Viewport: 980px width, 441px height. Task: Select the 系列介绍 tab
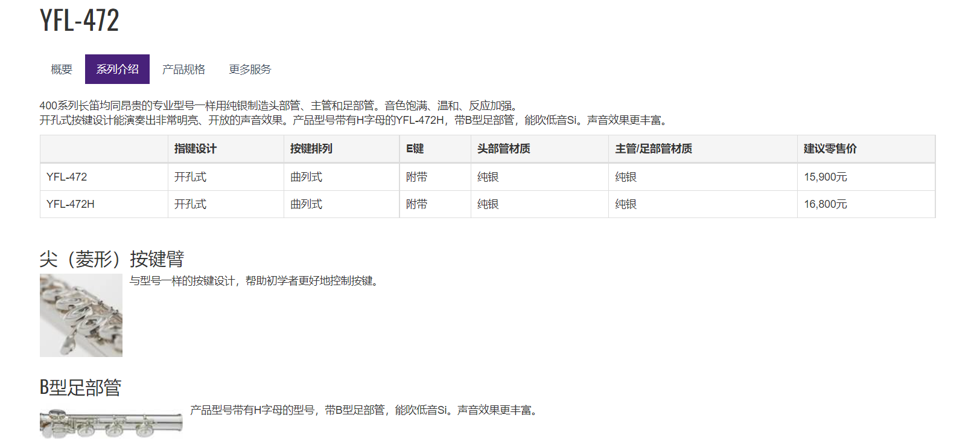click(117, 69)
